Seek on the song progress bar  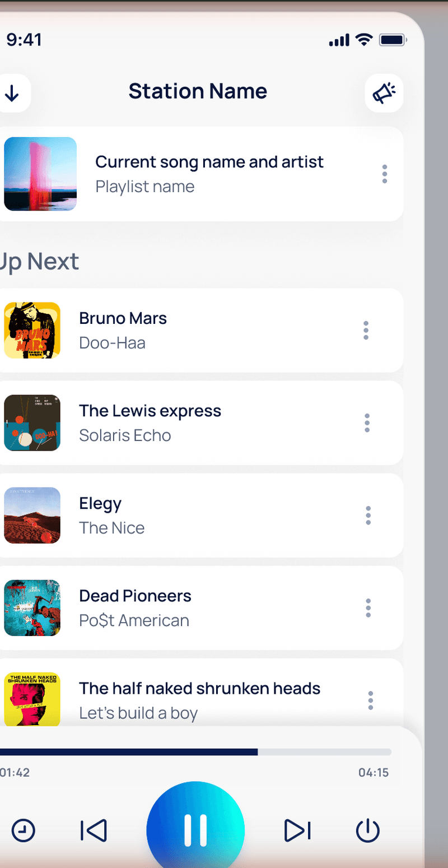195,752
